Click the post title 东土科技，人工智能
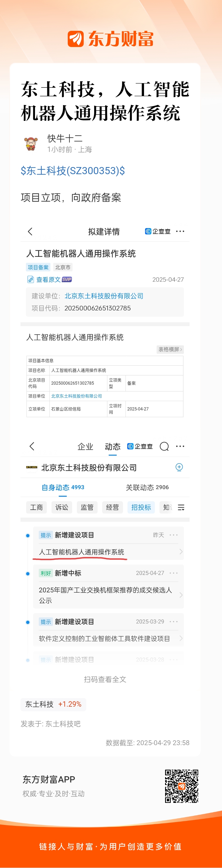Image resolution: width=222 pixels, height=868 pixels. pyautogui.click(x=105, y=101)
